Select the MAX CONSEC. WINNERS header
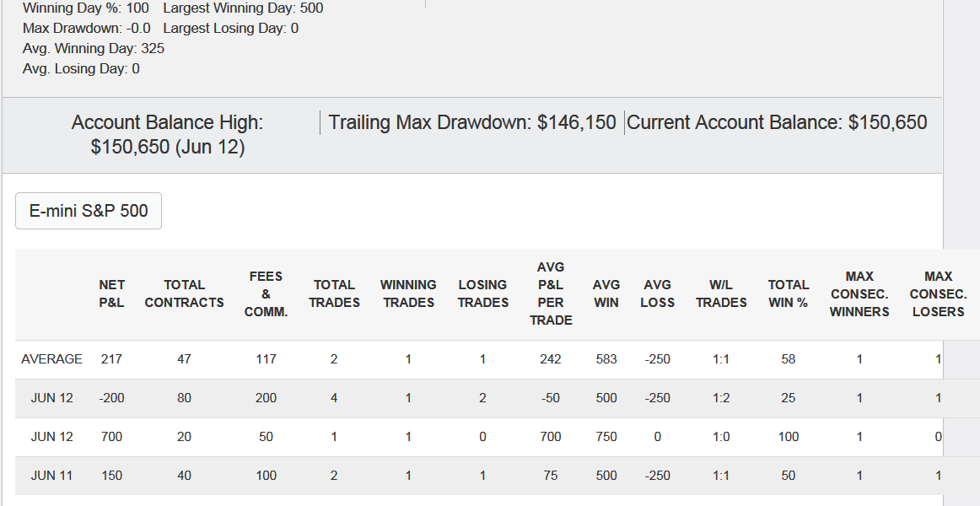 coord(859,293)
